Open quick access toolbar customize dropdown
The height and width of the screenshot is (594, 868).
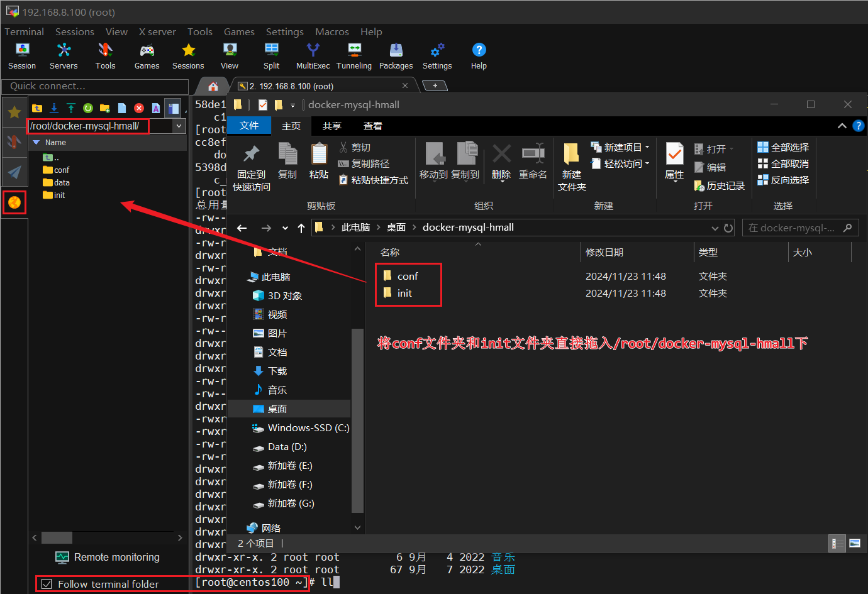coord(292,105)
